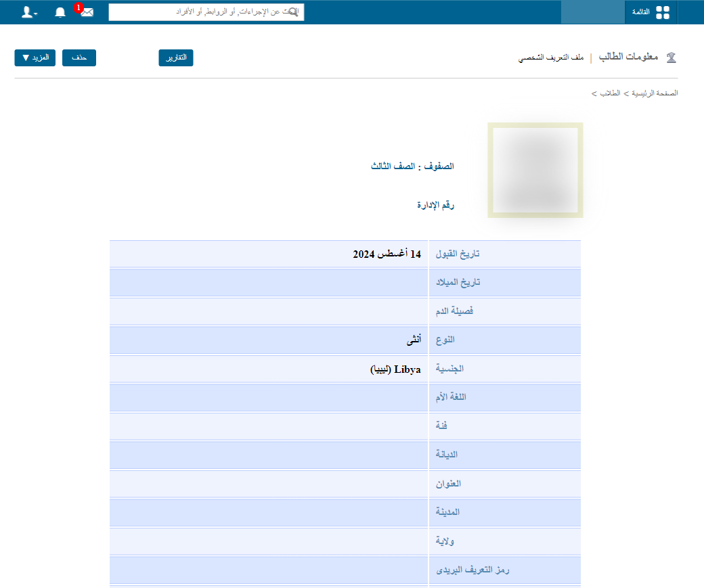
Task: Click the اللغة الأم row label
Action: [x=451, y=397]
